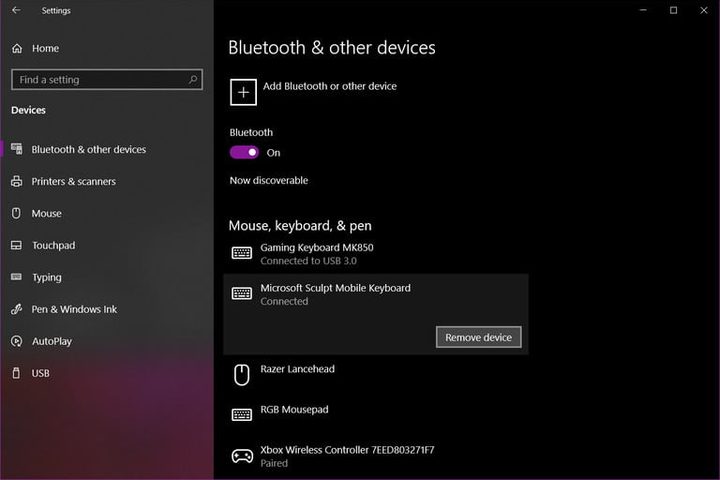Image resolution: width=720 pixels, height=480 pixels.
Task: Click the search magnifier icon
Action: point(192,80)
